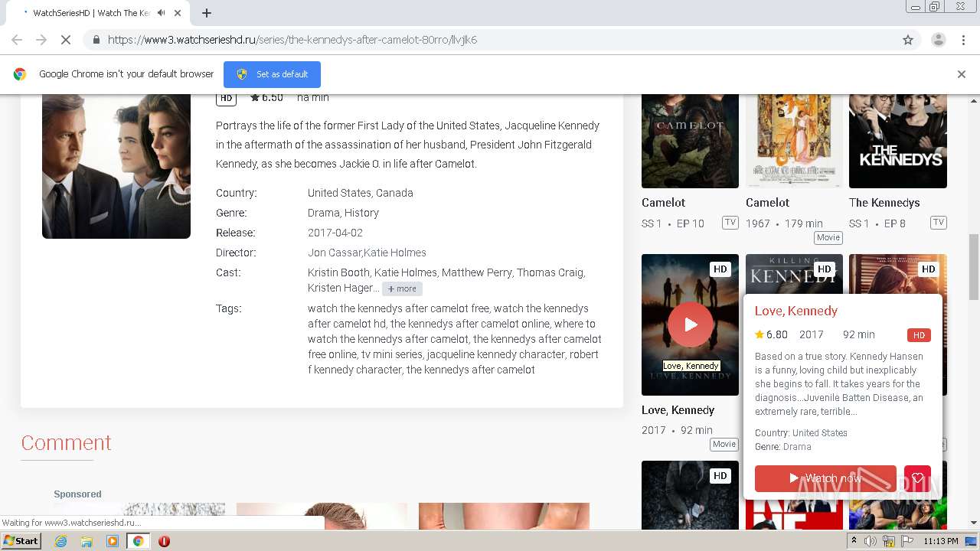Click Watch now button in popup
The width and height of the screenshot is (980, 551).
pyautogui.click(x=825, y=478)
